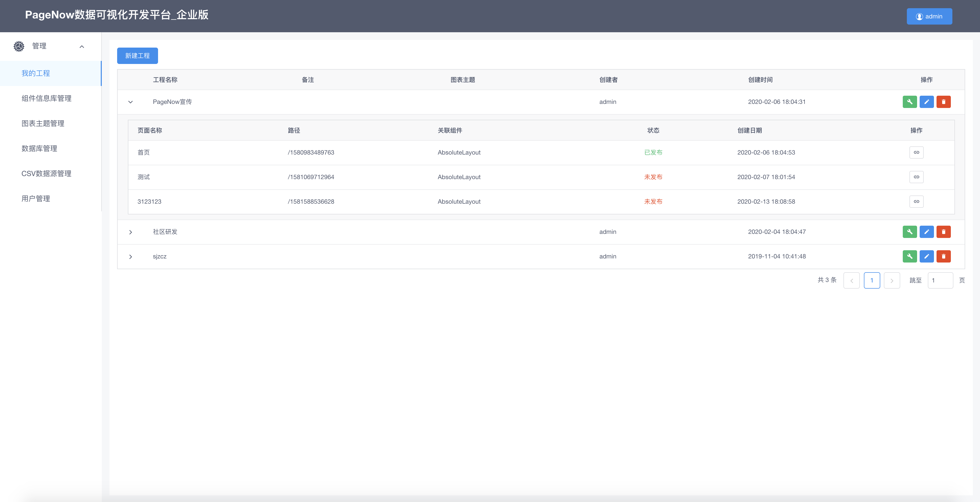
Task: Click the 备注 column header
Action: (x=307, y=80)
